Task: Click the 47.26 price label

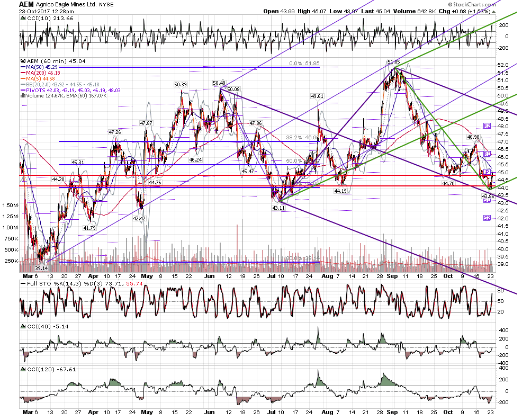Action: pos(115,132)
